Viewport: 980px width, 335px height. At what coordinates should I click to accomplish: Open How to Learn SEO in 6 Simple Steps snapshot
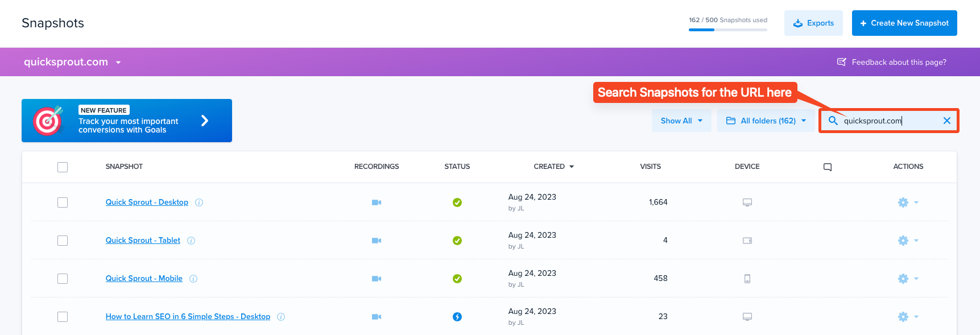[x=188, y=317]
